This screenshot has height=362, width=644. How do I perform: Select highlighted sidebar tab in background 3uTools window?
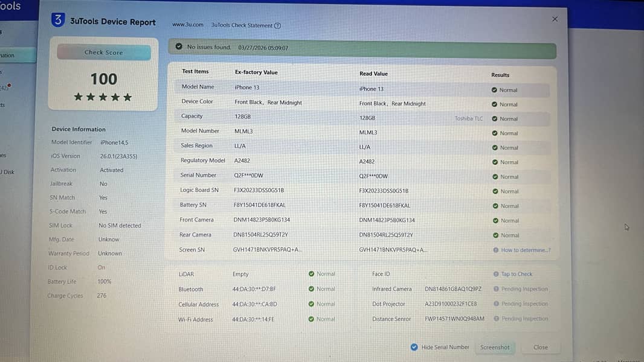coord(18,56)
